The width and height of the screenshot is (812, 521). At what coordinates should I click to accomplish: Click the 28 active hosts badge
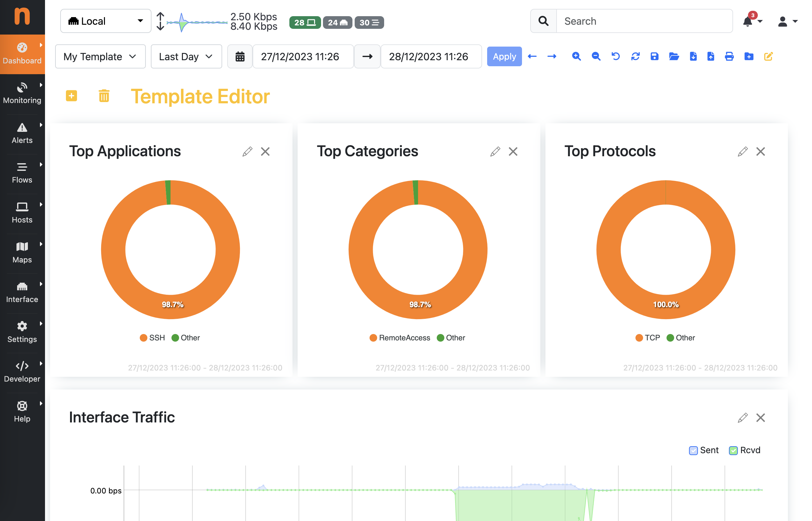[x=305, y=23]
